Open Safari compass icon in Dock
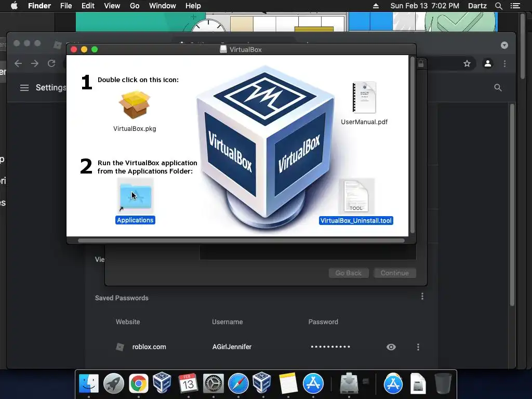This screenshot has width=532, height=399. coord(238,384)
